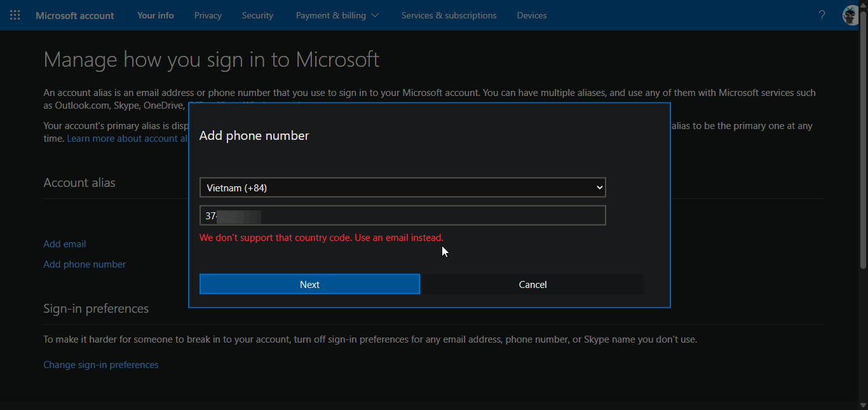Image resolution: width=868 pixels, height=410 pixels.
Task: Click the country code error message text
Action: tap(322, 238)
